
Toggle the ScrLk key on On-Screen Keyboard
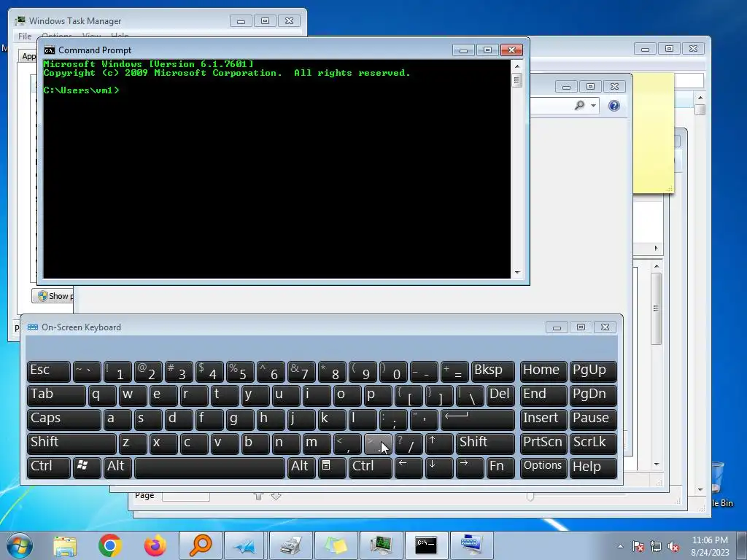[x=593, y=443]
